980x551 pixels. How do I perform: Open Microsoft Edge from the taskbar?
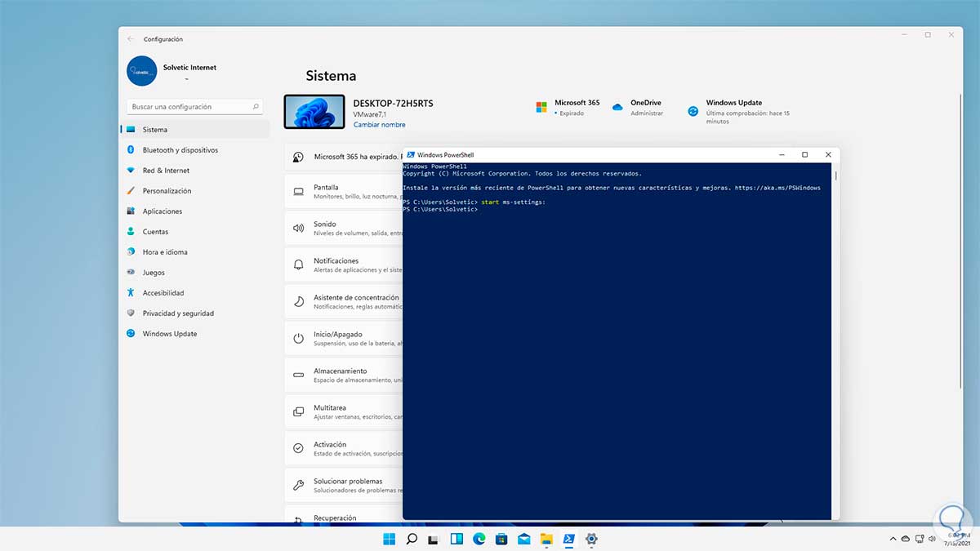[x=479, y=539]
